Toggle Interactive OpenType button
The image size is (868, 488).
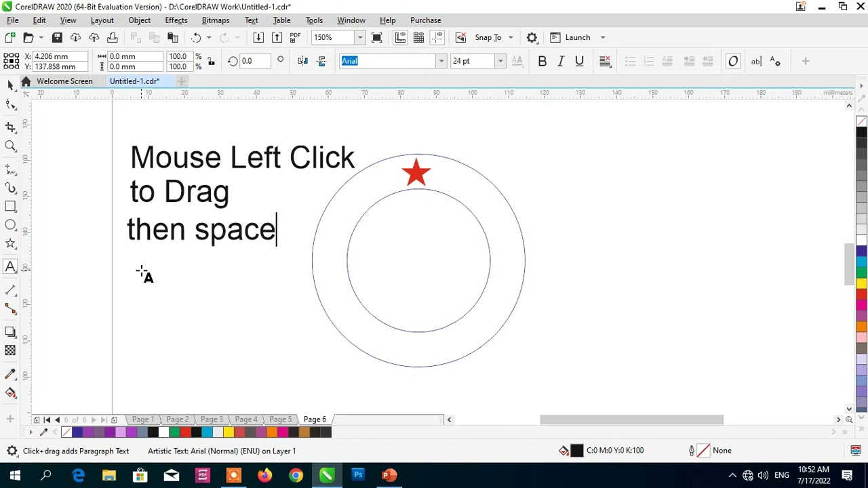point(733,61)
